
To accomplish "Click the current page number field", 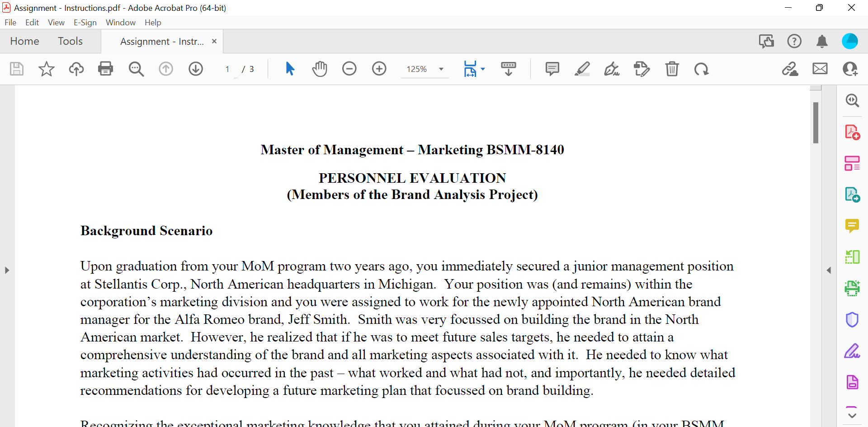I will pyautogui.click(x=227, y=69).
